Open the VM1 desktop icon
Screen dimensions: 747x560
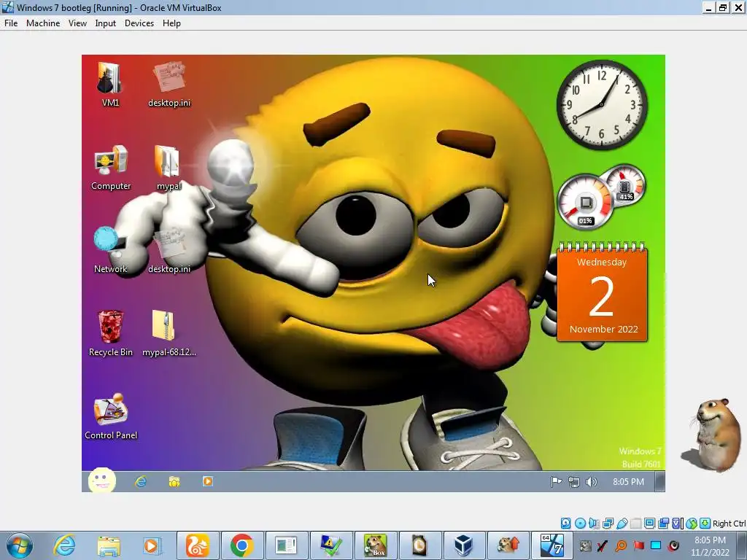coord(110,85)
